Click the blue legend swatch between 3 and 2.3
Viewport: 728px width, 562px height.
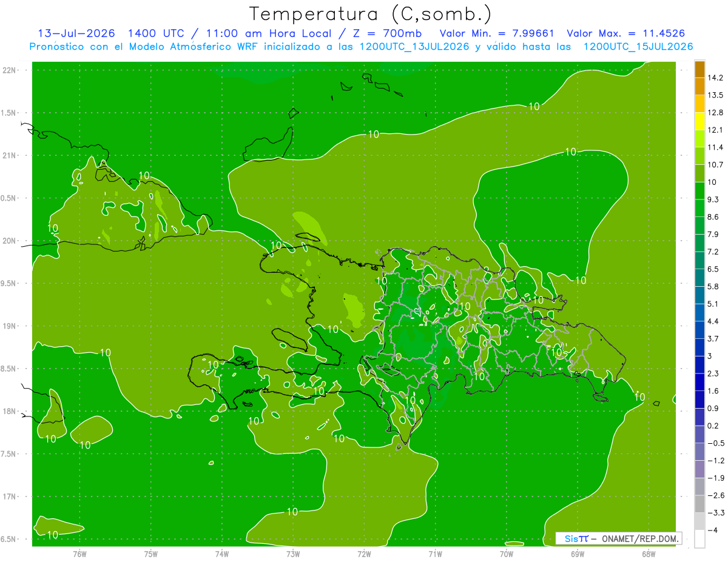click(x=699, y=364)
